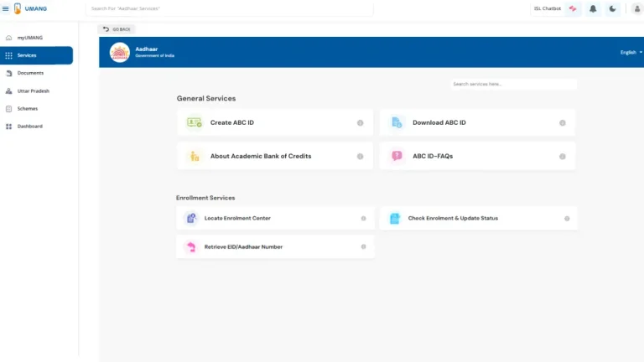Open notifications bell icon
The width and height of the screenshot is (644, 362).
click(x=593, y=8)
